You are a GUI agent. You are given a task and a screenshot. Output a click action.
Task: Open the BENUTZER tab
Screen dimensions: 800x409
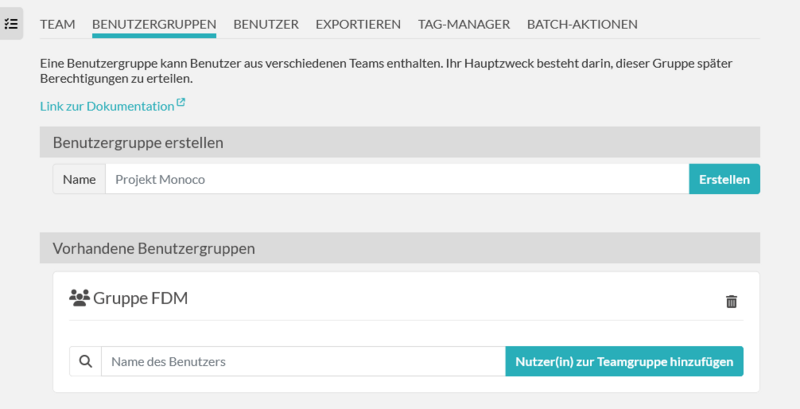266,24
